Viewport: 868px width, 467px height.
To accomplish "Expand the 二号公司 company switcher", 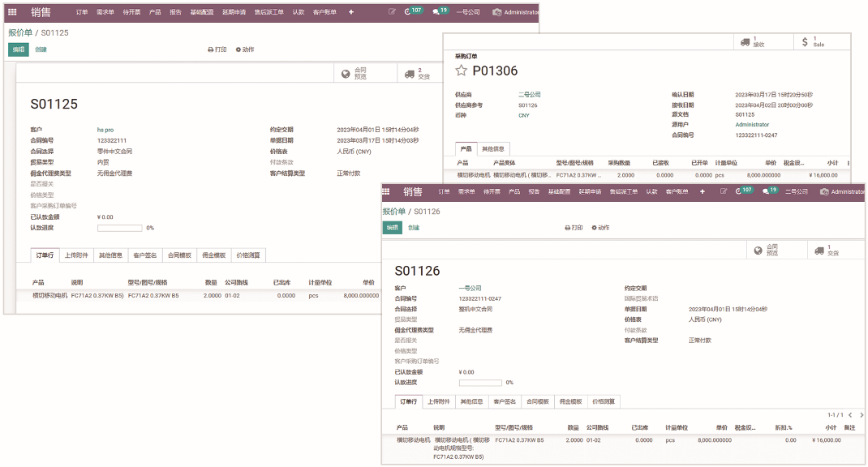I will click(795, 191).
